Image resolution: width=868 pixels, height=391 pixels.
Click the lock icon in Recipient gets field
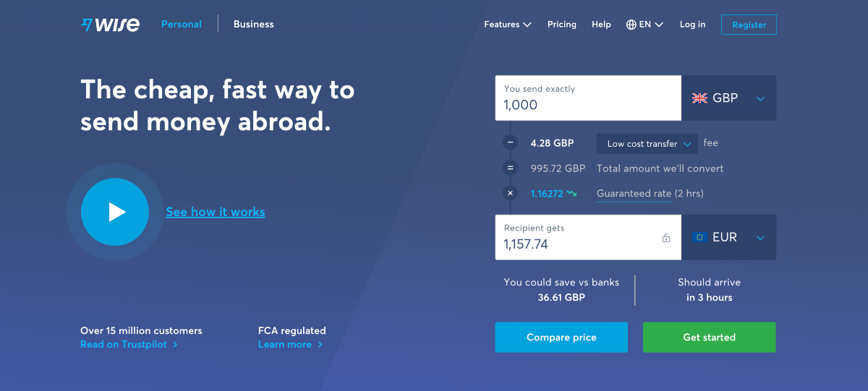point(666,238)
